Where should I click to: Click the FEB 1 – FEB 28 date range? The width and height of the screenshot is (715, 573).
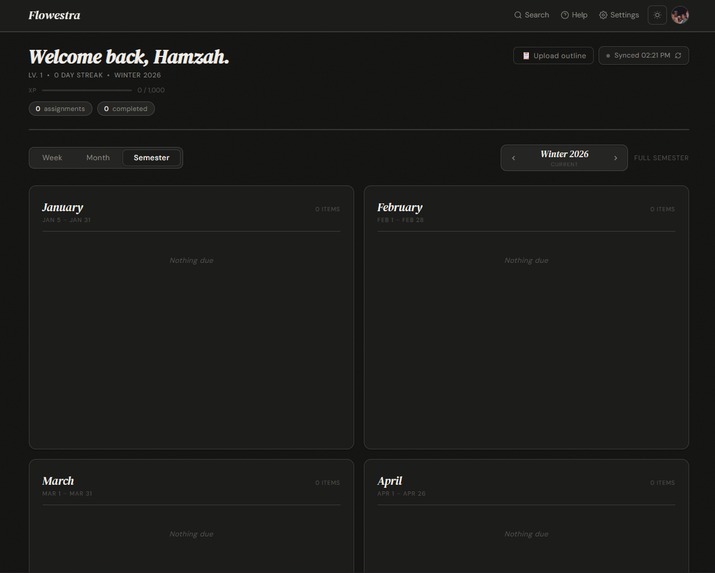click(x=400, y=220)
